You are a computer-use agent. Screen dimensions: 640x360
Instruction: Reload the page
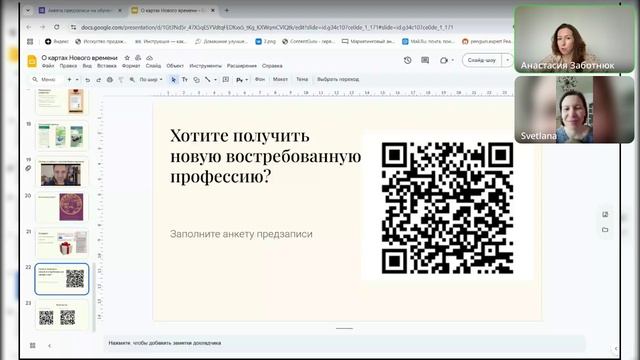[57, 27]
